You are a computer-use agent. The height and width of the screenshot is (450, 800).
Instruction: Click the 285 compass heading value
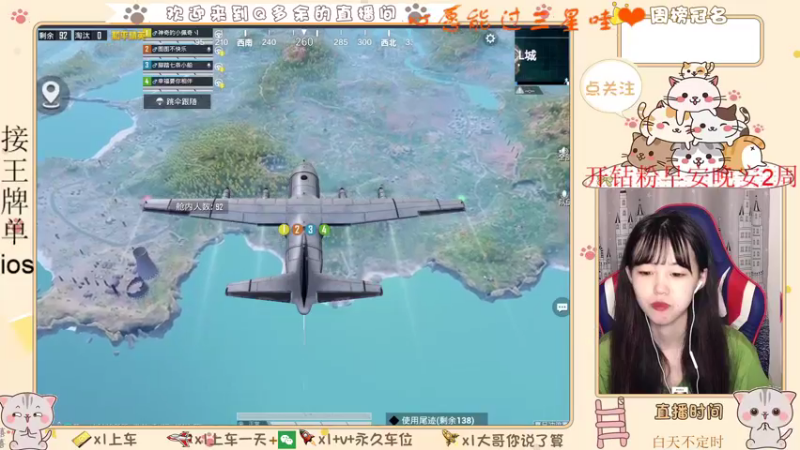click(340, 42)
